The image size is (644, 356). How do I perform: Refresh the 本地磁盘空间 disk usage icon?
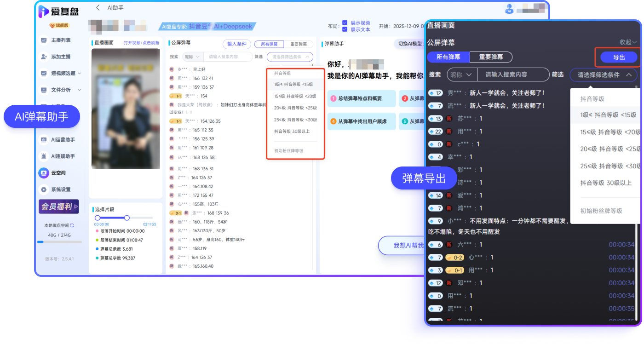(72, 225)
